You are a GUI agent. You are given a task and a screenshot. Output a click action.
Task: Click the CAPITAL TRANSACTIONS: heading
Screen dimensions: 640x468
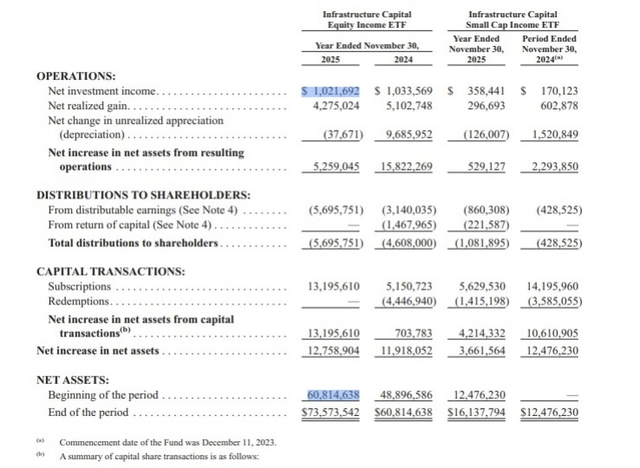(x=111, y=272)
